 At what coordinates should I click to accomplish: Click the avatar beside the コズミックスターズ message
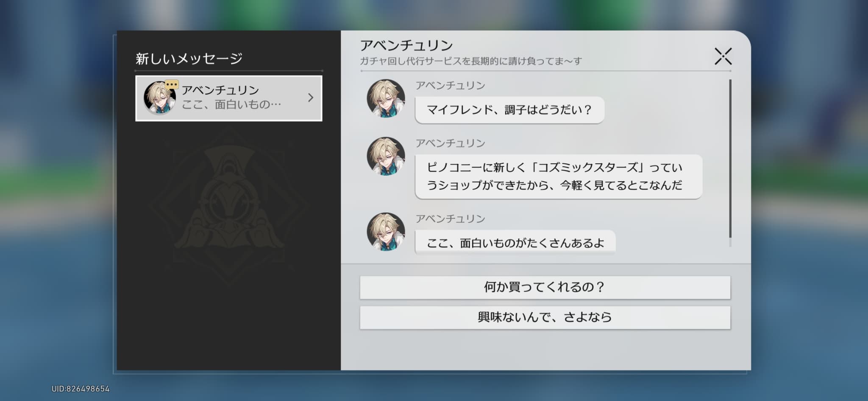[385, 156]
